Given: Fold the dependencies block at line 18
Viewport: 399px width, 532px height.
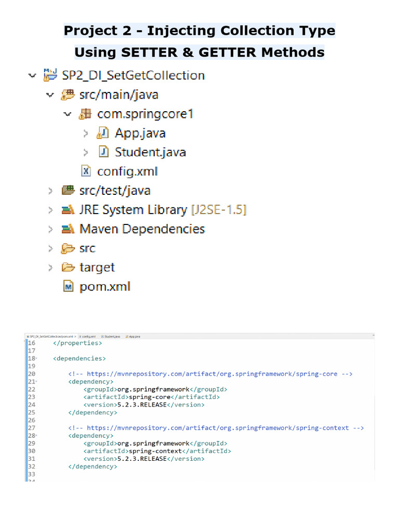Looking at the screenshot, I should click(36, 358).
